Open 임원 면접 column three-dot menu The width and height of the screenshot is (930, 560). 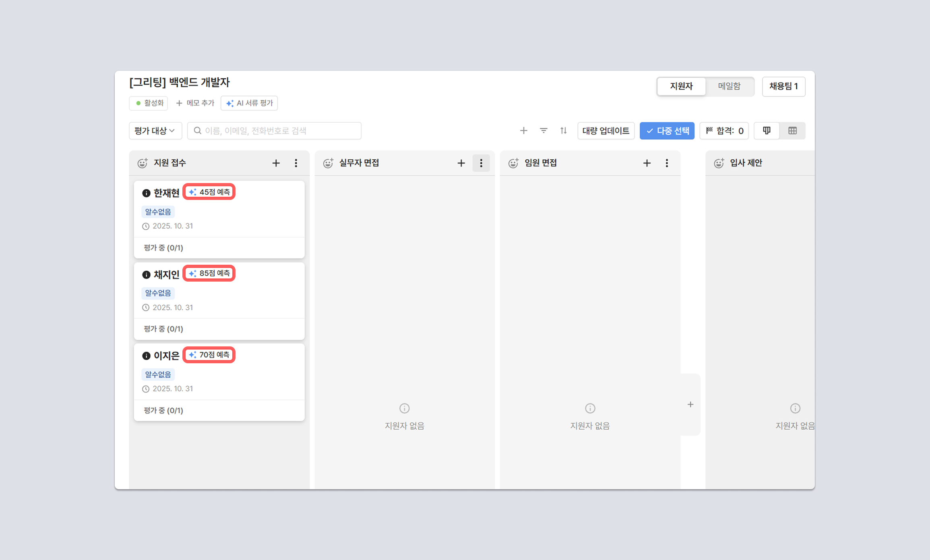(x=667, y=163)
